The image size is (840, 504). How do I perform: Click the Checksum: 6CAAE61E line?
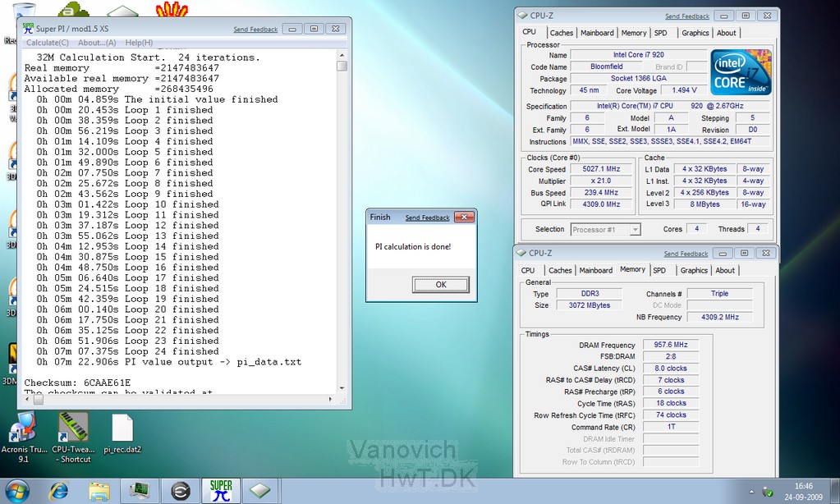pos(77,383)
